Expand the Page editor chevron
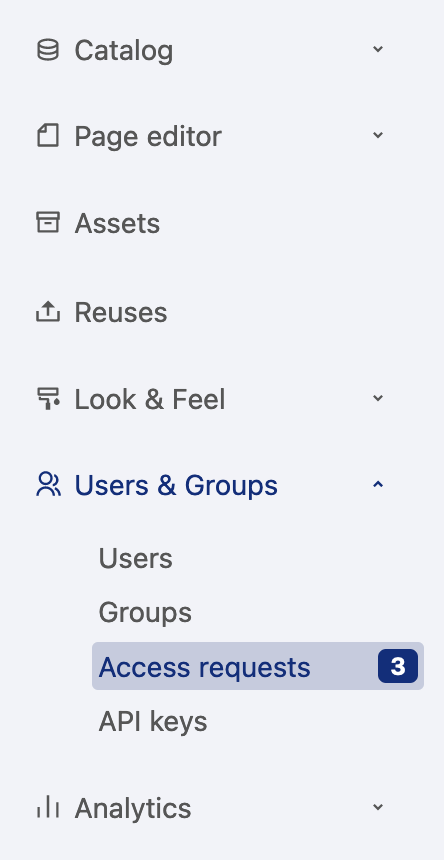This screenshot has height=860, width=444. point(378,135)
